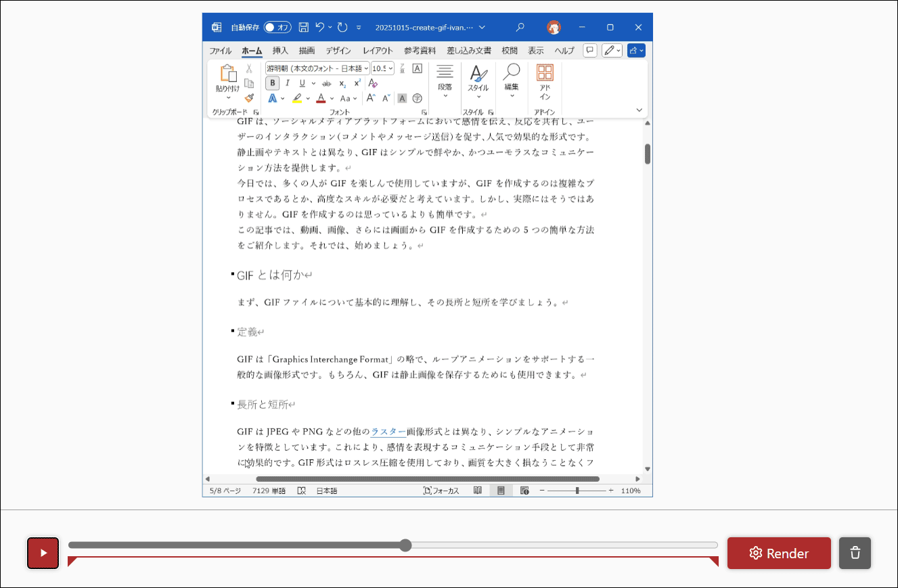Click the trash delete icon
The width and height of the screenshot is (898, 588).
(855, 553)
